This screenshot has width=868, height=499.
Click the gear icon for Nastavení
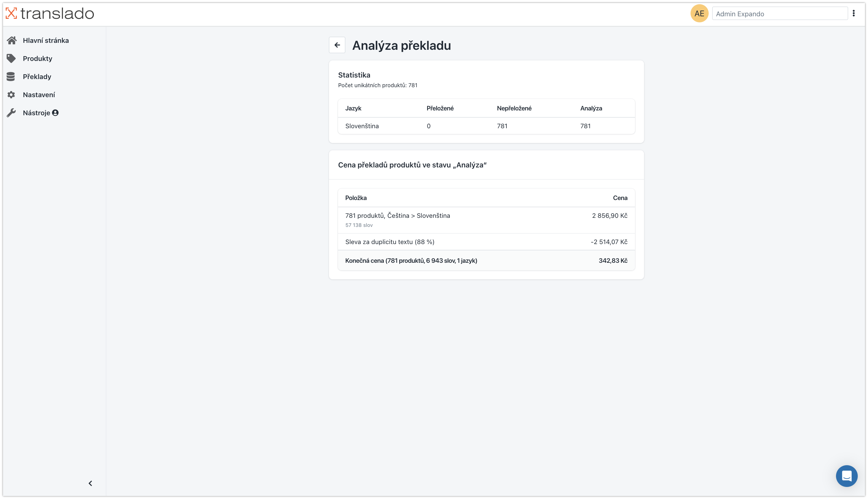click(x=11, y=95)
